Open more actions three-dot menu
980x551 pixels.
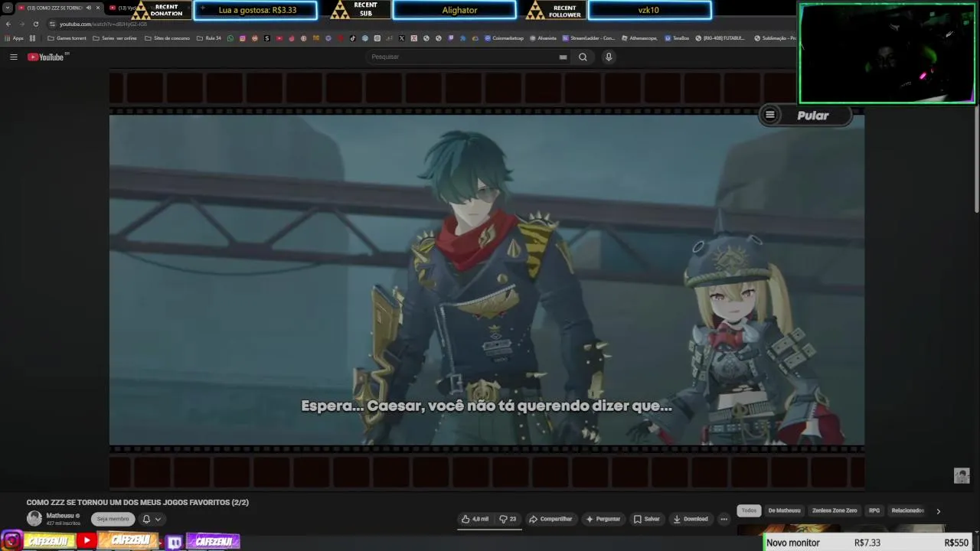coord(724,519)
